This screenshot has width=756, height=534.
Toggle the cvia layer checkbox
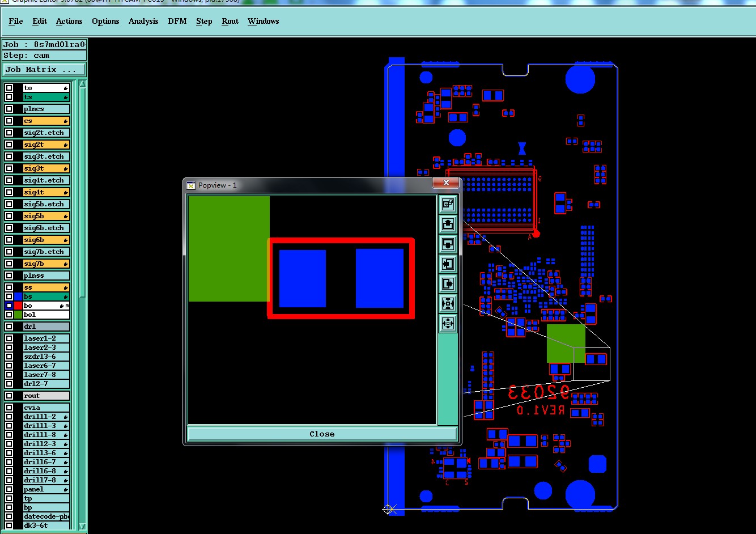pyautogui.click(x=9, y=408)
